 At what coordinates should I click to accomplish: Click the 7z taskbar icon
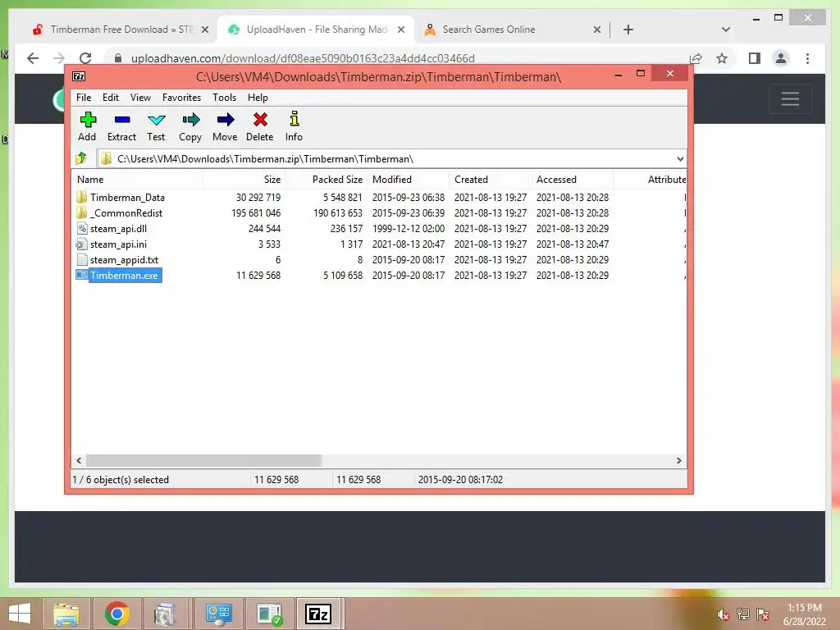[x=318, y=614]
